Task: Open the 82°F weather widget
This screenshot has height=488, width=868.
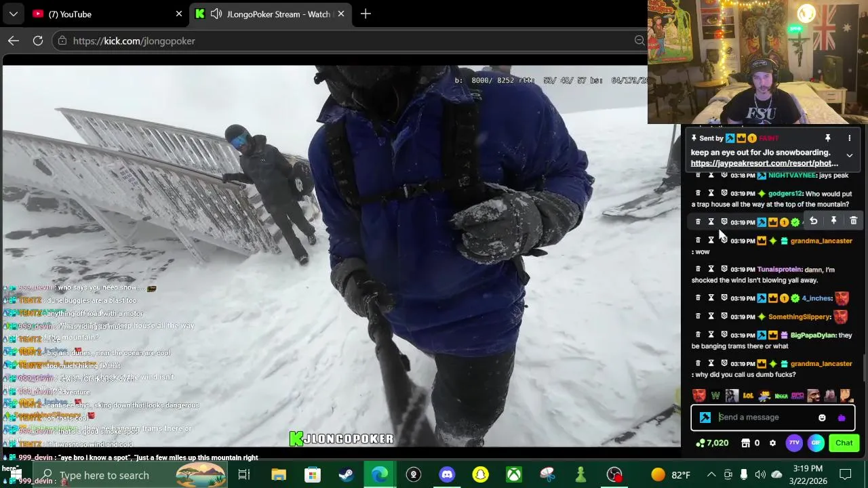Action: (670, 475)
